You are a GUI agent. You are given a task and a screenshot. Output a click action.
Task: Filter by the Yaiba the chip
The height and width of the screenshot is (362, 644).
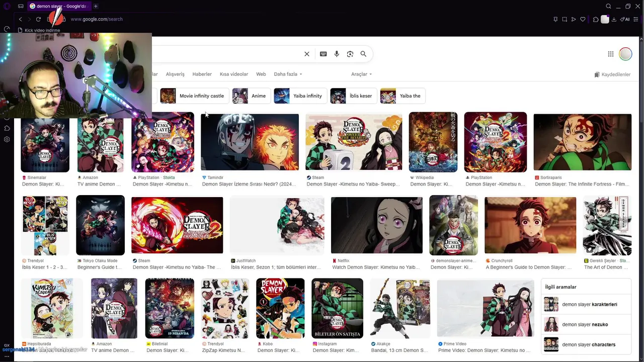[403, 96]
